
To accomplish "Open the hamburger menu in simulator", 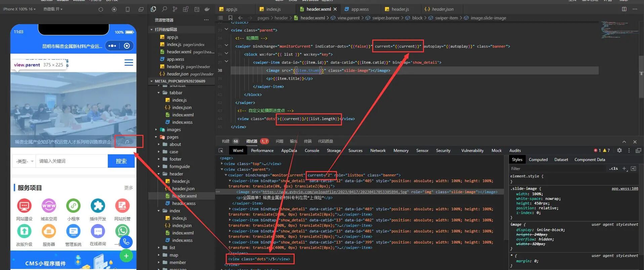I will 129,63.
